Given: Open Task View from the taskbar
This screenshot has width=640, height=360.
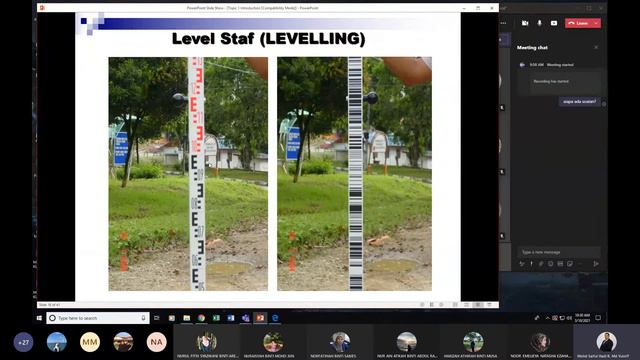Looking at the screenshot, I should click(x=157, y=318).
